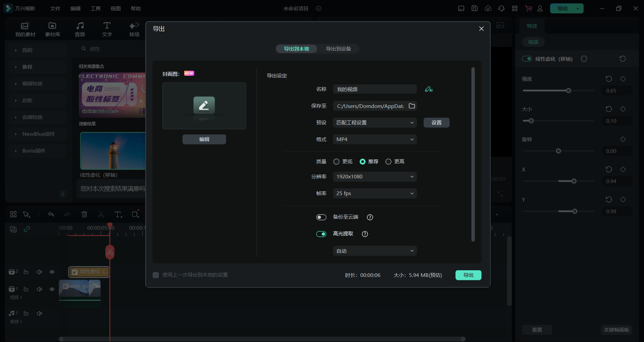The image size is (644, 342).
Task: Open the 格式 MP4 format dropdown
Action: (375, 139)
